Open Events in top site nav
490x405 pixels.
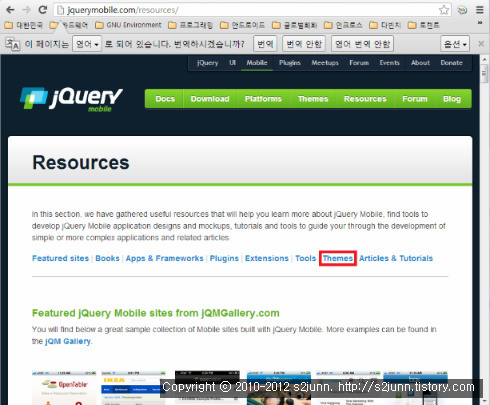(389, 63)
